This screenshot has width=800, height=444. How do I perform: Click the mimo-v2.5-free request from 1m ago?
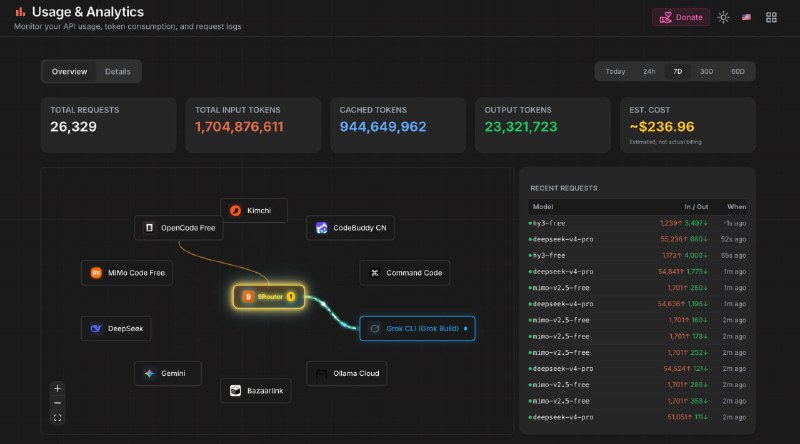click(x=637, y=288)
